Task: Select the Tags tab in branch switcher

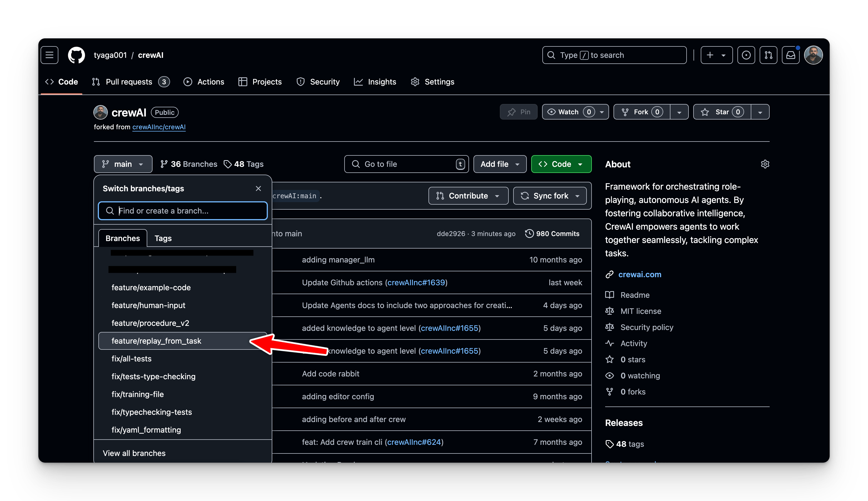Action: (164, 238)
